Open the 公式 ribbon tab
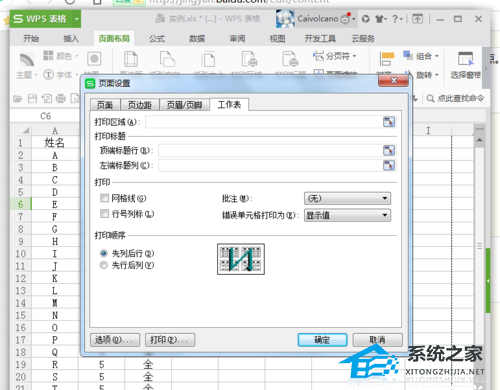The height and width of the screenshot is (390, 500). click(157, 39)
